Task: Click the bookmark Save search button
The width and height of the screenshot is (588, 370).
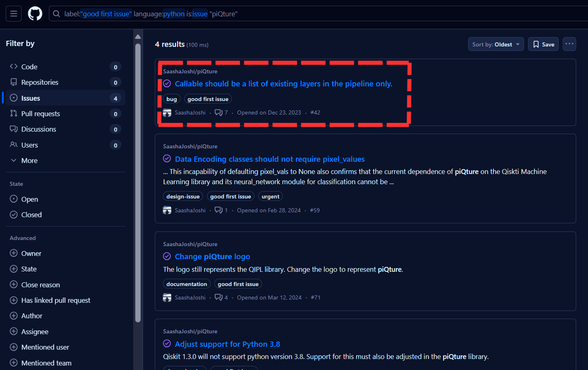Action: tap(543, 44)
